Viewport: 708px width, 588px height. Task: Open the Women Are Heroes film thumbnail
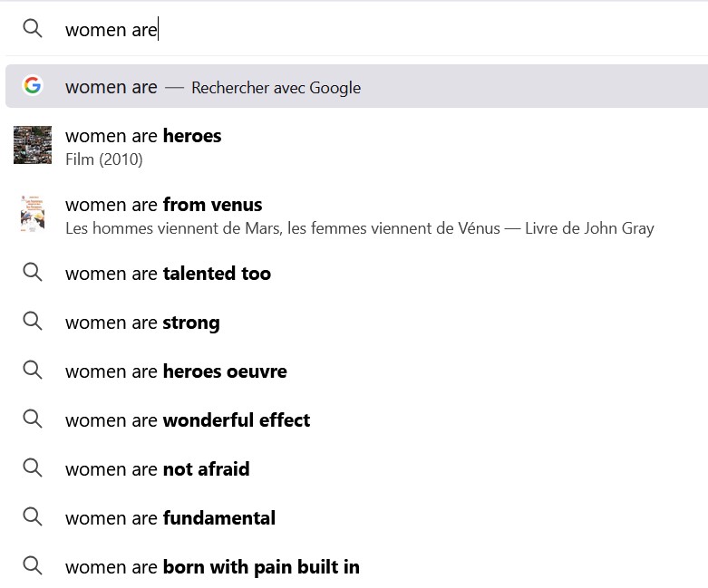tap(33, 145)
